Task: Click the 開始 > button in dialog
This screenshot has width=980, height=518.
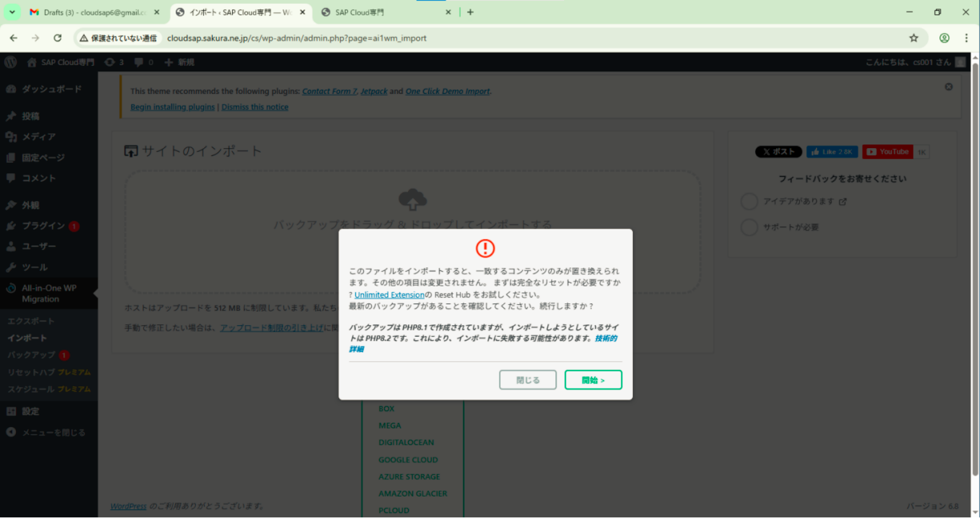Action: 593,380
